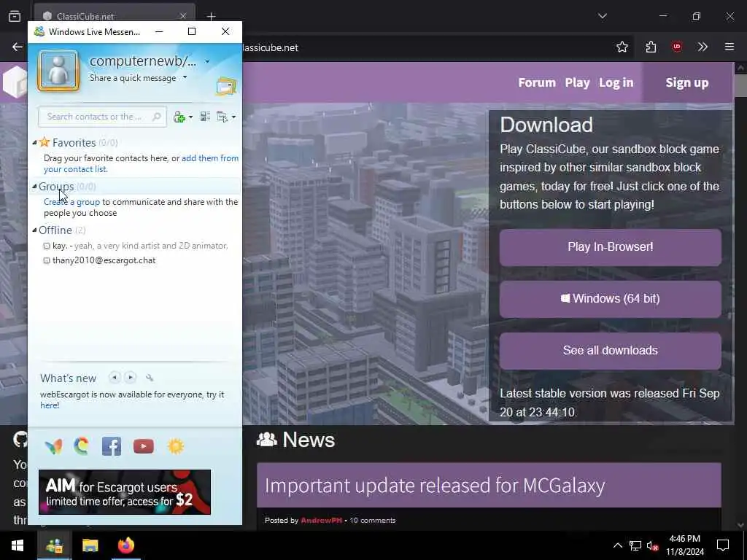This screenshot has width=747, height=560.
Task: Open the webEscargot 'here!' link
Action: click(50, 405)
